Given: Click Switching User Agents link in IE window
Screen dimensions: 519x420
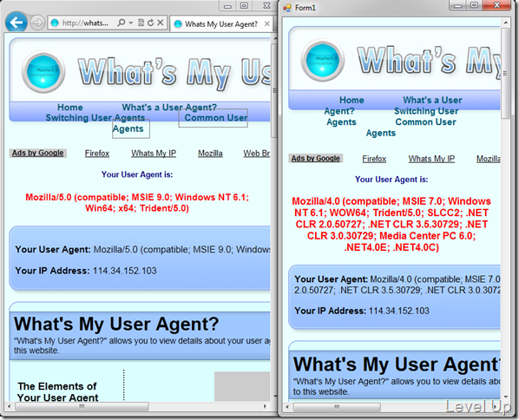Looking at the screenshot, I should [x=95, y=118].
